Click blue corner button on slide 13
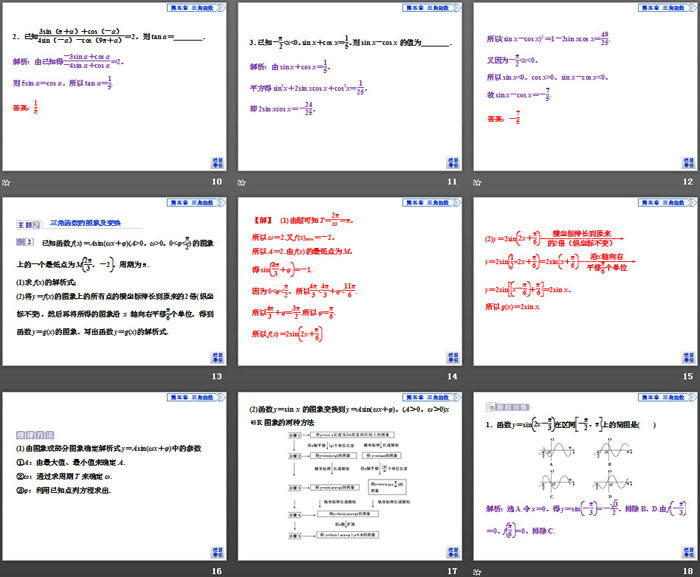Image resolution: width=700 pixels, height=577 pixels. point(215,357)
